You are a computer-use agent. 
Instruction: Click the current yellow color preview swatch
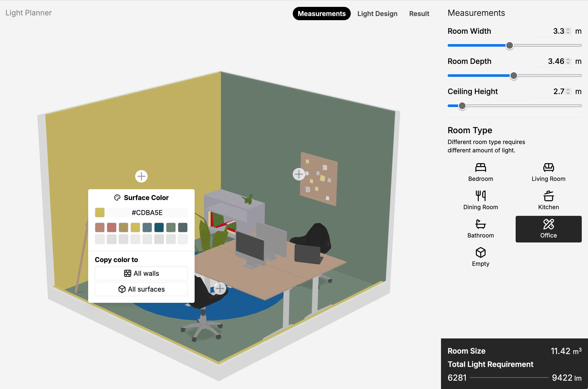coord(100,213)
